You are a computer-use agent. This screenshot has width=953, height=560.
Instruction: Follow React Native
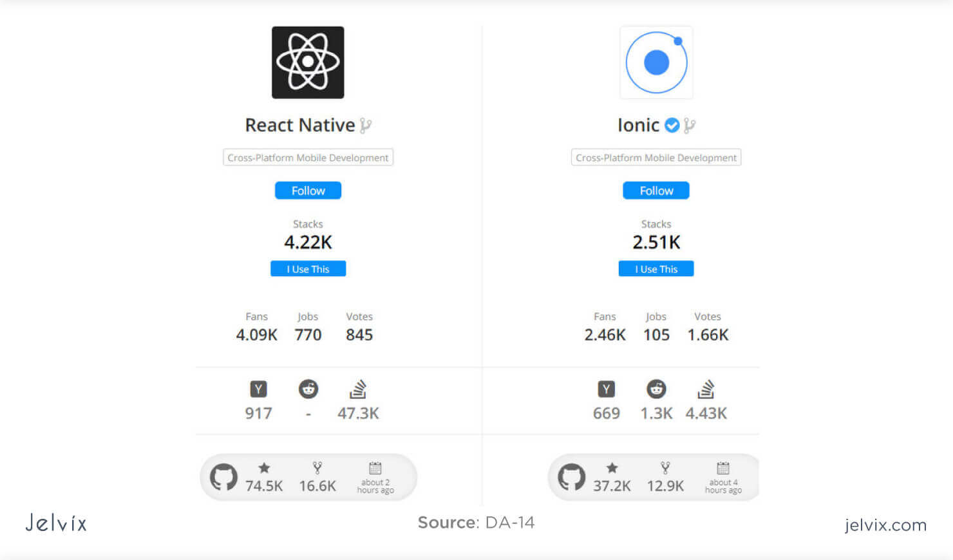(308, 191)
